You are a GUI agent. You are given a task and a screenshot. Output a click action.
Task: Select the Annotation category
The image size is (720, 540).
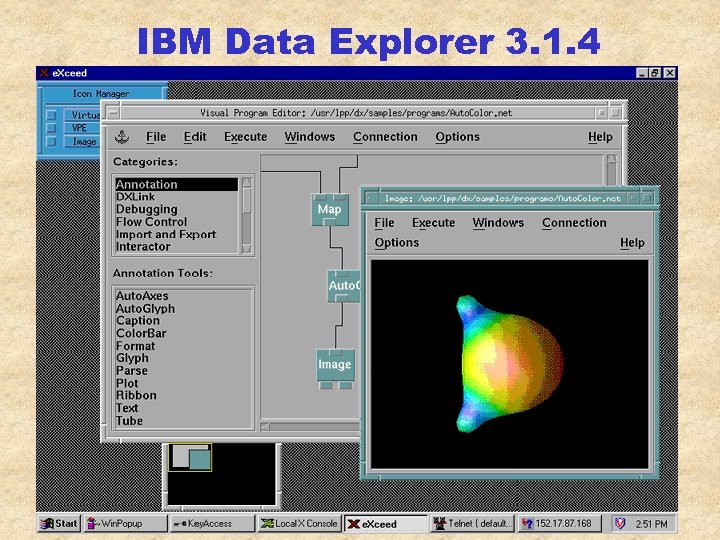coord(177,185)
